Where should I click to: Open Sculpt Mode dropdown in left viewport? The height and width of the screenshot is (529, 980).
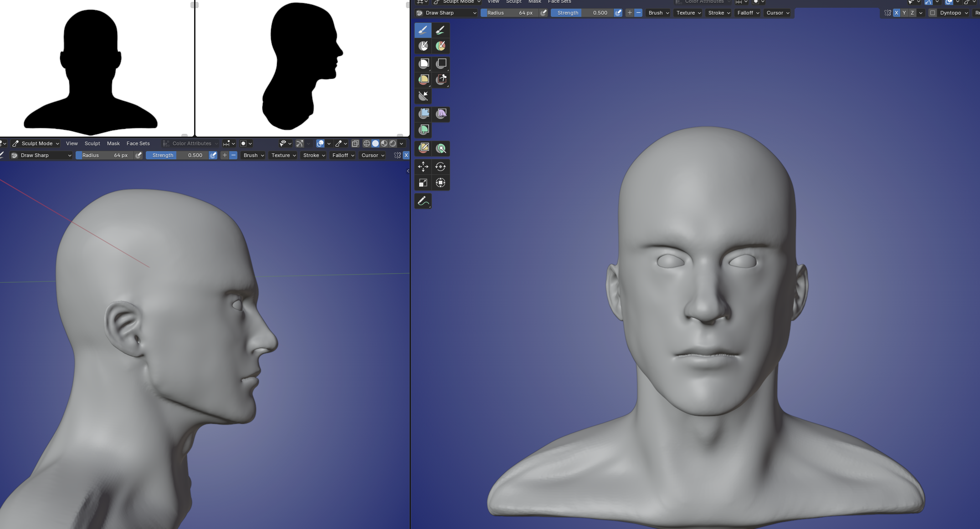click(x=36, y=143)
